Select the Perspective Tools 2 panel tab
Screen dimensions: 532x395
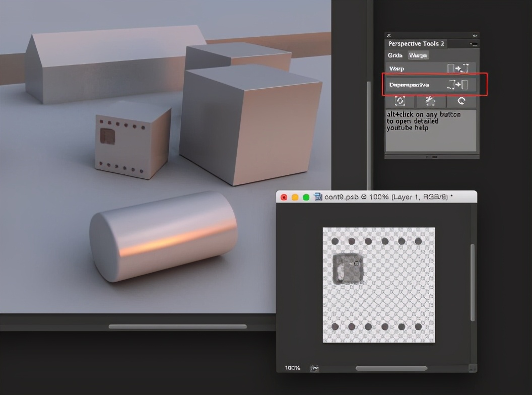point(416,44)
